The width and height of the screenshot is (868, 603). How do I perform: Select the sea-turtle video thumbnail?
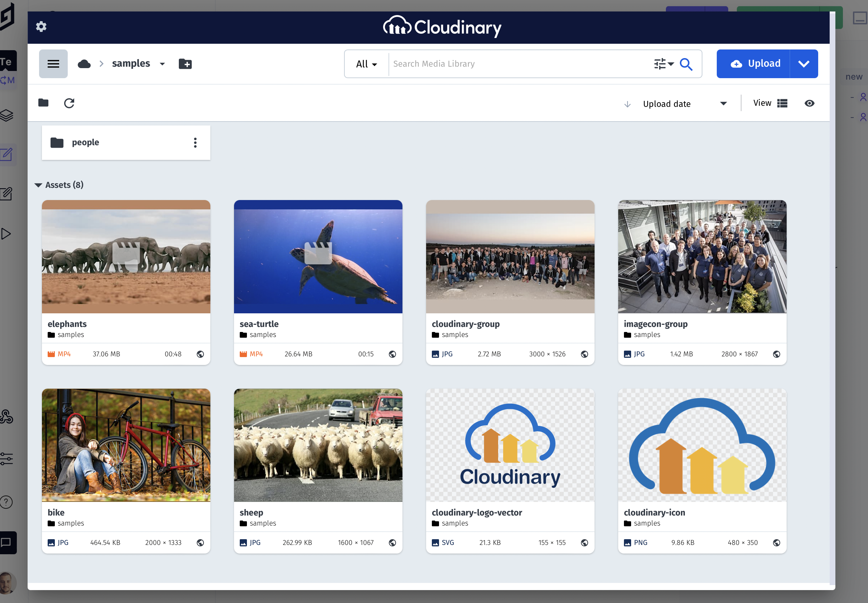tap(318, 257)
